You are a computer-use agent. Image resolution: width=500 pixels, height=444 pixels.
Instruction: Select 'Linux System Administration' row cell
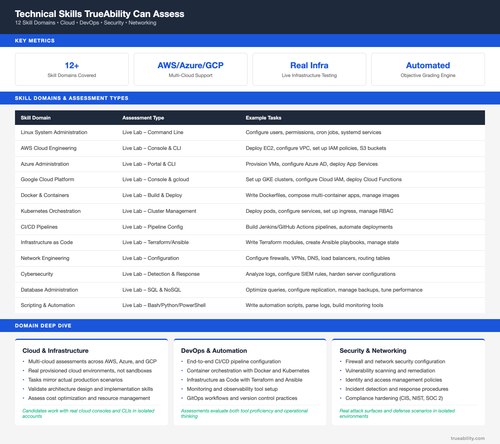54,132
